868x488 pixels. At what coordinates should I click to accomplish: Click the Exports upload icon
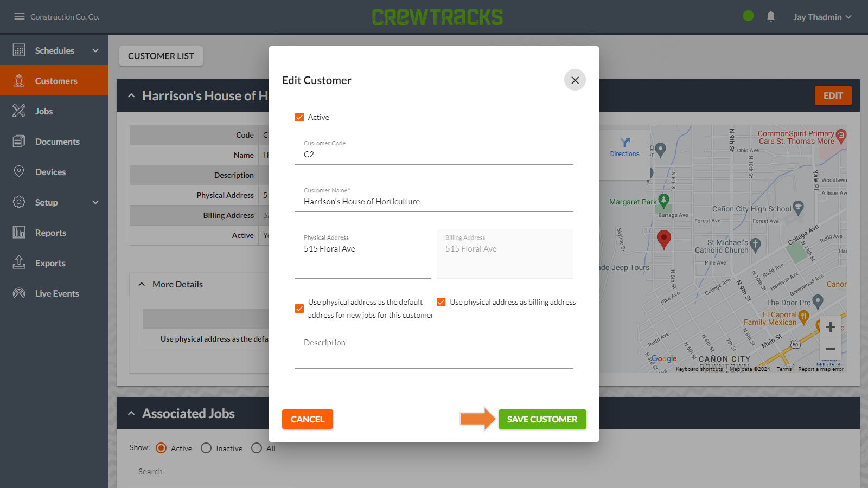coord(19,262)
